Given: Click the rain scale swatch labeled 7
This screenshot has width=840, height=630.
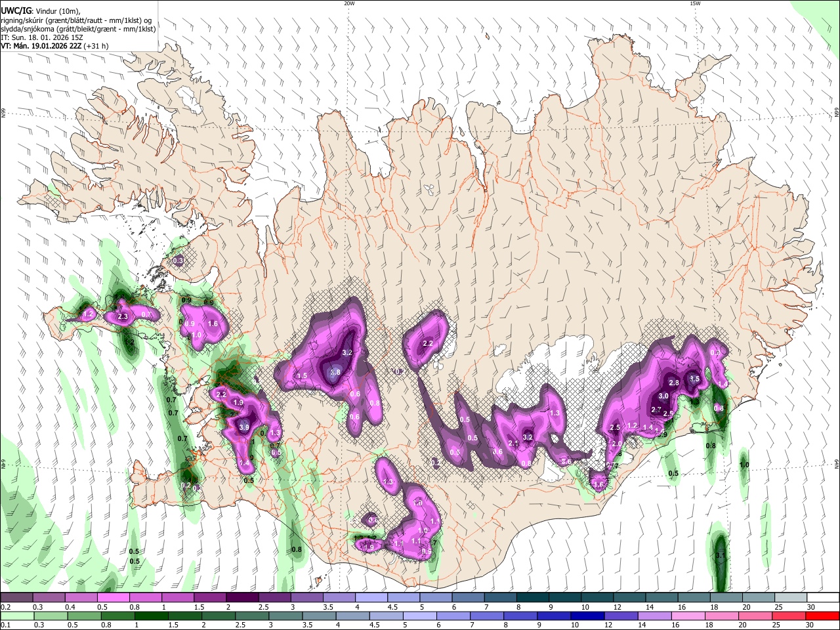Looking at the screenshot, I should [487, 616].
